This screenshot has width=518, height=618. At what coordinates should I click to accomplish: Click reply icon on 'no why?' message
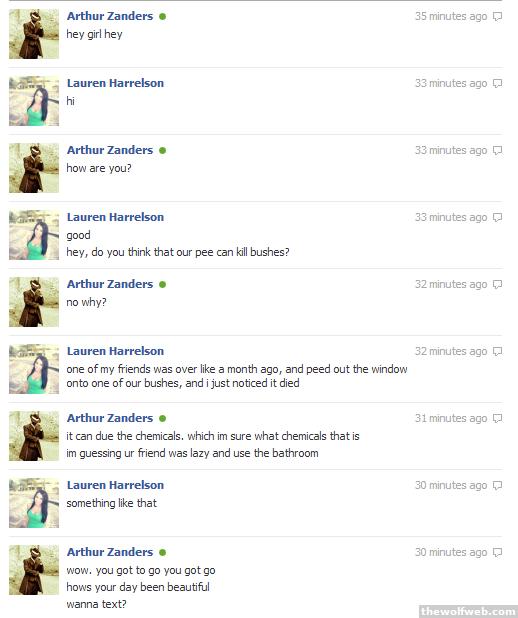pos(498,285)
